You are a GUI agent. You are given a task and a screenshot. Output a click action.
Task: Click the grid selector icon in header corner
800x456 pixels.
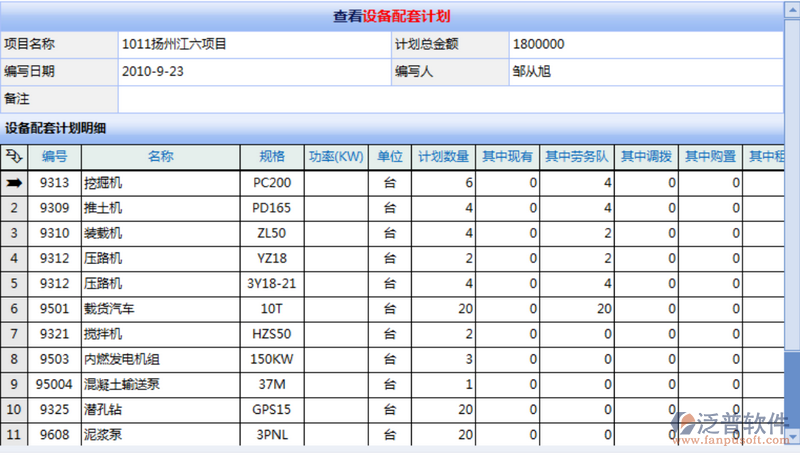pos(15,157)
